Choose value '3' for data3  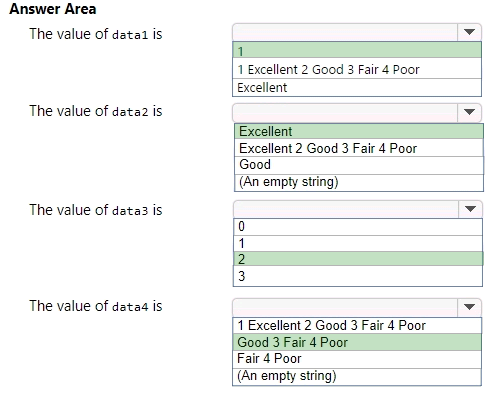pos(358,276)
